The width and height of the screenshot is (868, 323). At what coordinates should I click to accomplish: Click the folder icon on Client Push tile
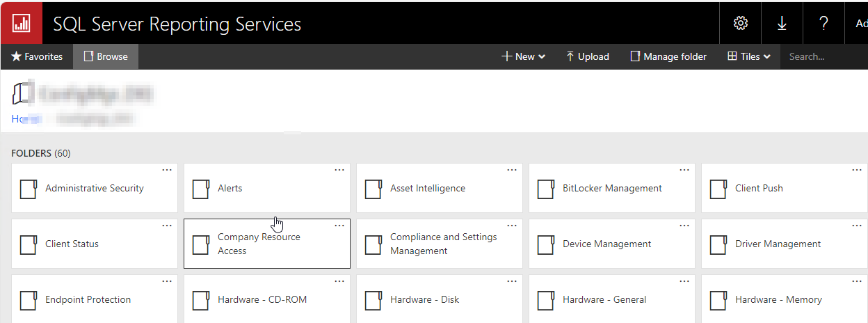pos(718,189)
